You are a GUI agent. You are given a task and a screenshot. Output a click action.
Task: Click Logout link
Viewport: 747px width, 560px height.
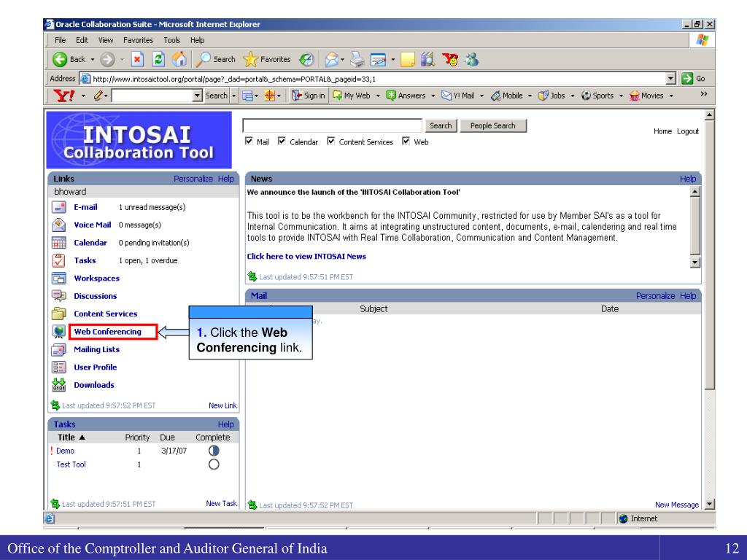[x=688, y=131]
